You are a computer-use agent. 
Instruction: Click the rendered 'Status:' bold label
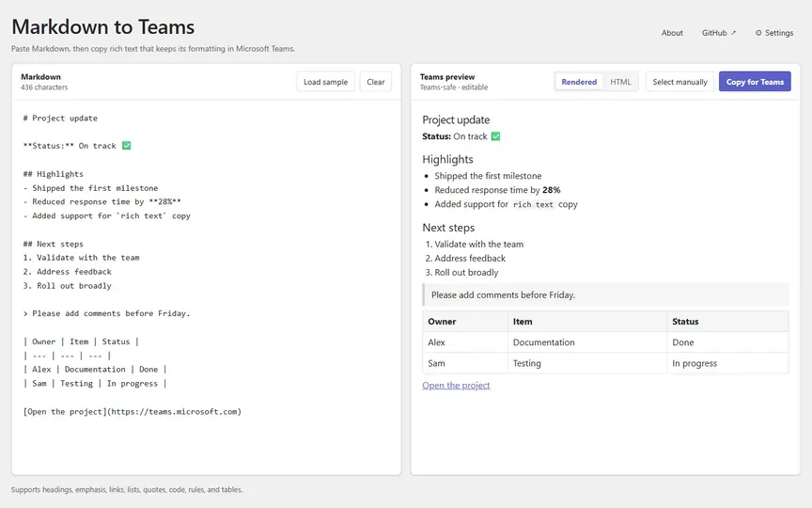[x=437, y=136]
